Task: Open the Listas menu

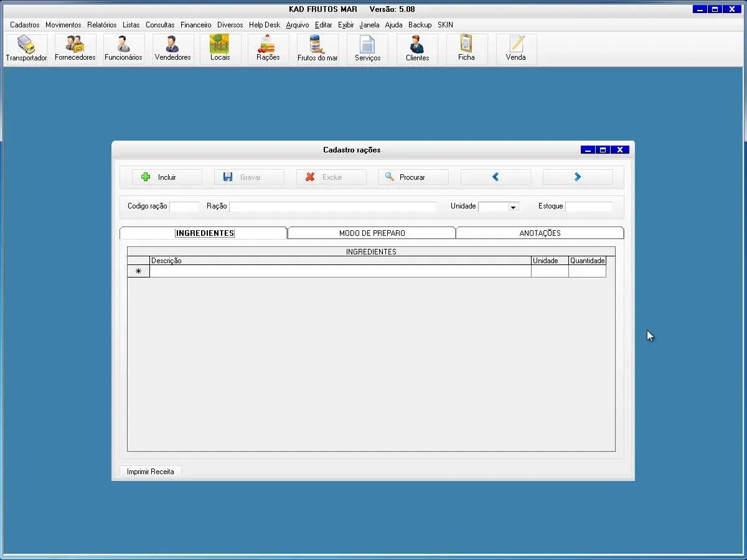Action: 131,25
